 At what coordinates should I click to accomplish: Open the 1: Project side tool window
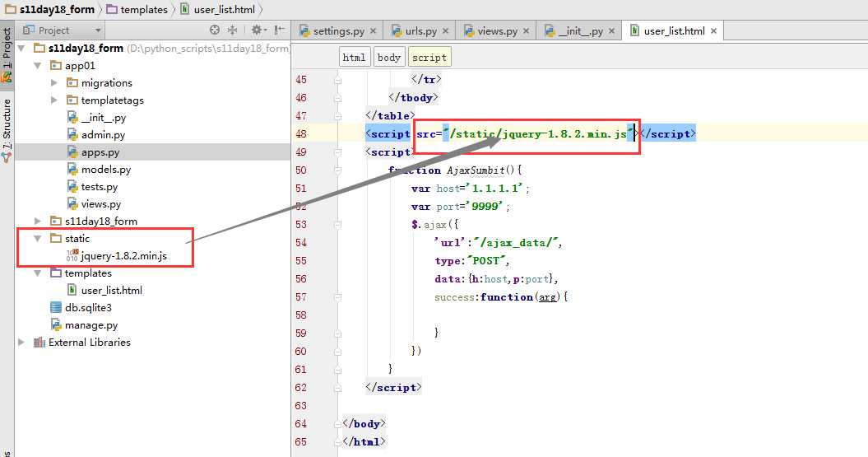tap(7, 54)
